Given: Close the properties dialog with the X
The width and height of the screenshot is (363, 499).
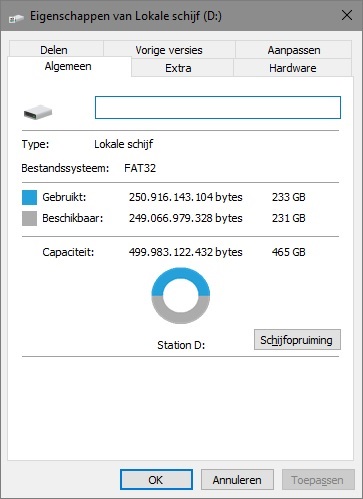Looking at the screenshot, I should coord(347,15).
